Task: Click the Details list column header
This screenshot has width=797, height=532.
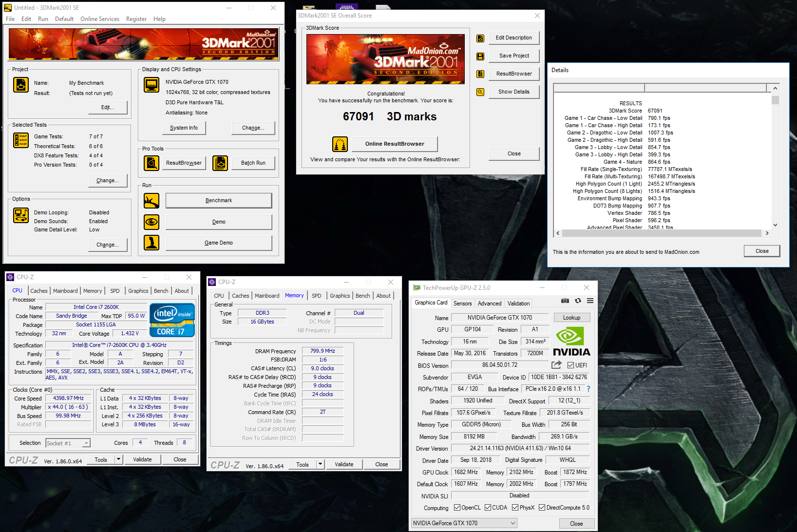Action: [x=663, y=88]
